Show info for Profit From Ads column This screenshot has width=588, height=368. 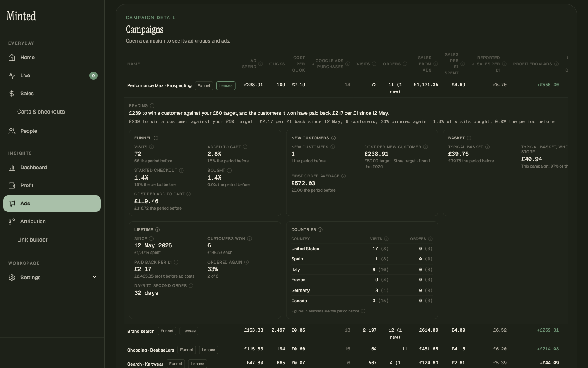(556, 64)
